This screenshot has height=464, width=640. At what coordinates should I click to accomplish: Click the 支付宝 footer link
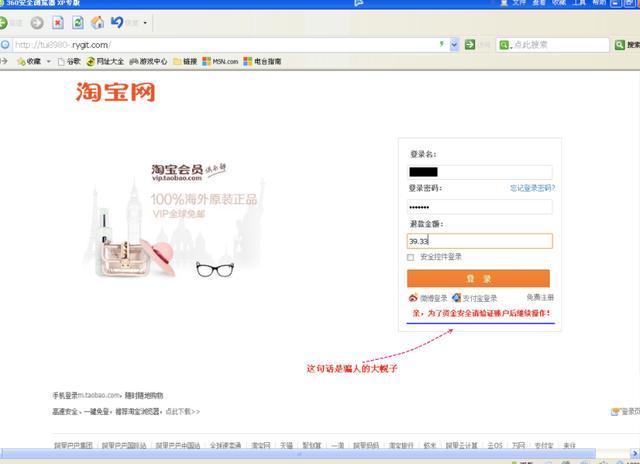click(x=544, y=445)
